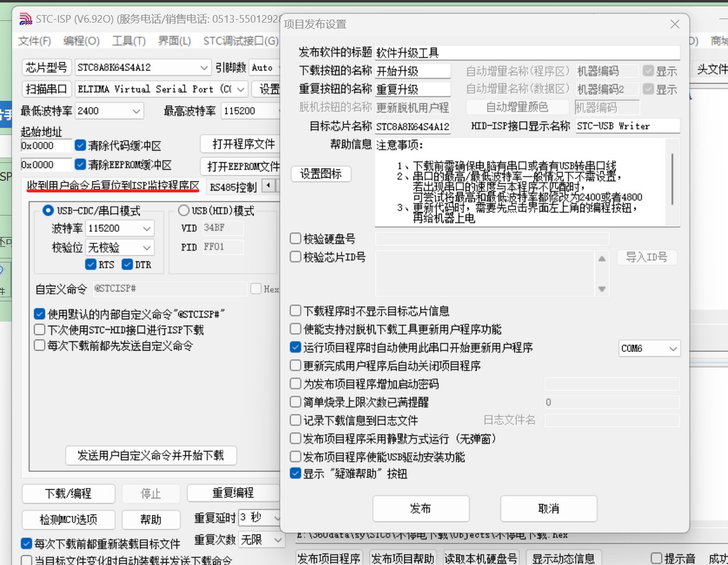This screenshot has width=728, height=565.
Task: Click the 设置图标 button
Action: pyautogui.click(x=320, y=174)
